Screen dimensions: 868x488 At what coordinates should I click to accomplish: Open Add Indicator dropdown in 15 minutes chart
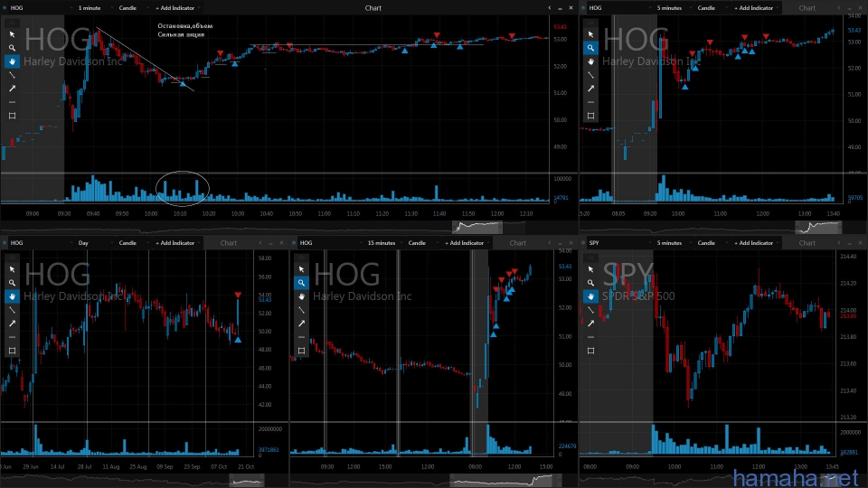pyautogui.click(x=467, y=243)
